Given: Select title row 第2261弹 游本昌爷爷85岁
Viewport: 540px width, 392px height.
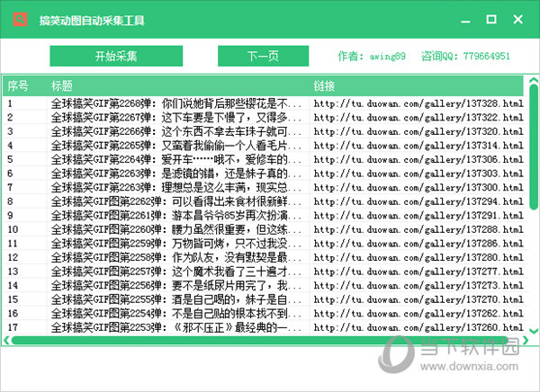Looking at the screenshot, I should tap(176, 216).
